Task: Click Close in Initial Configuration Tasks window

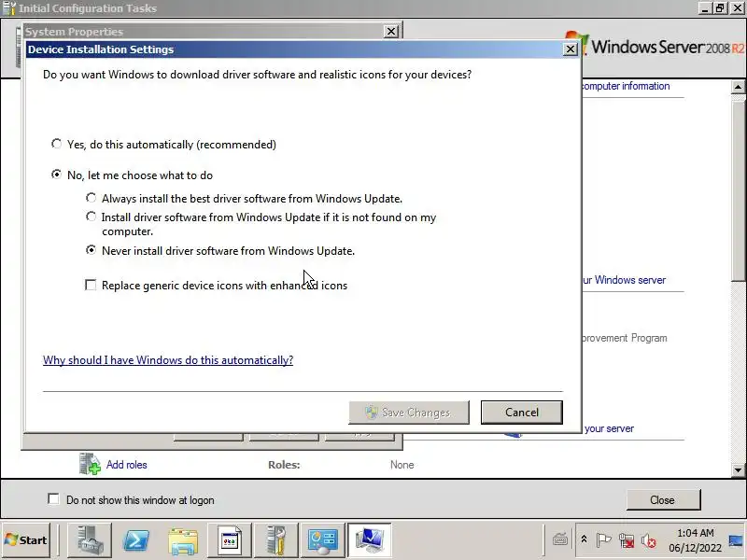Action: [x=663, y=500]
